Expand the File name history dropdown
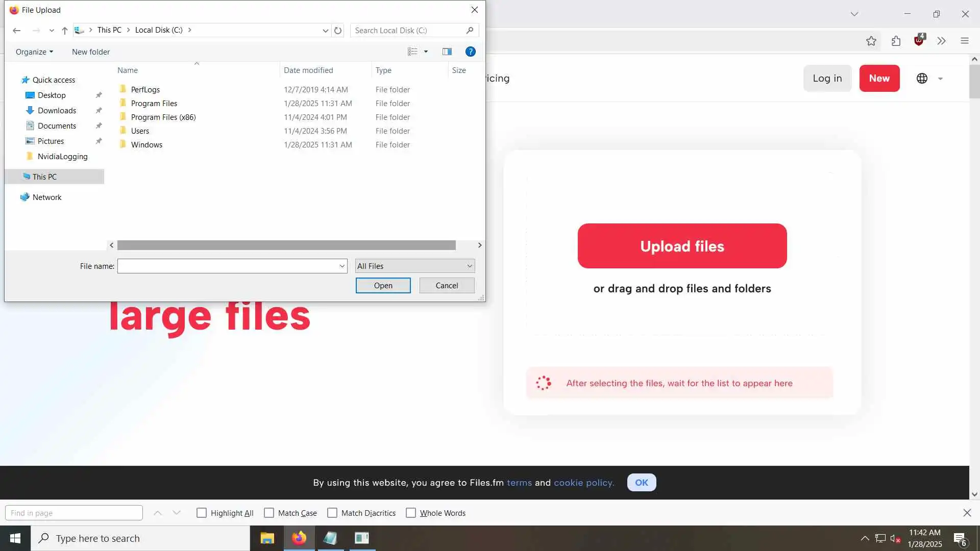Viewport: 980px width, 551px height. [342, 266]
